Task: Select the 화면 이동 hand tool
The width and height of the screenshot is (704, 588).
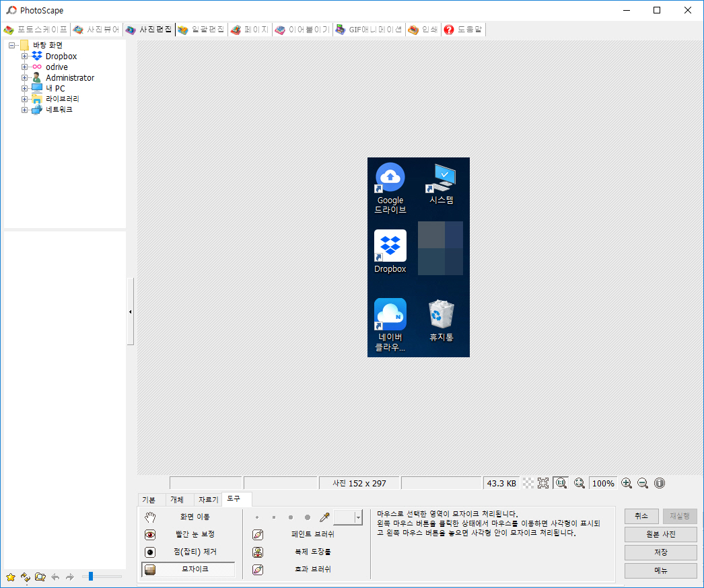Action: pos(188,517)
